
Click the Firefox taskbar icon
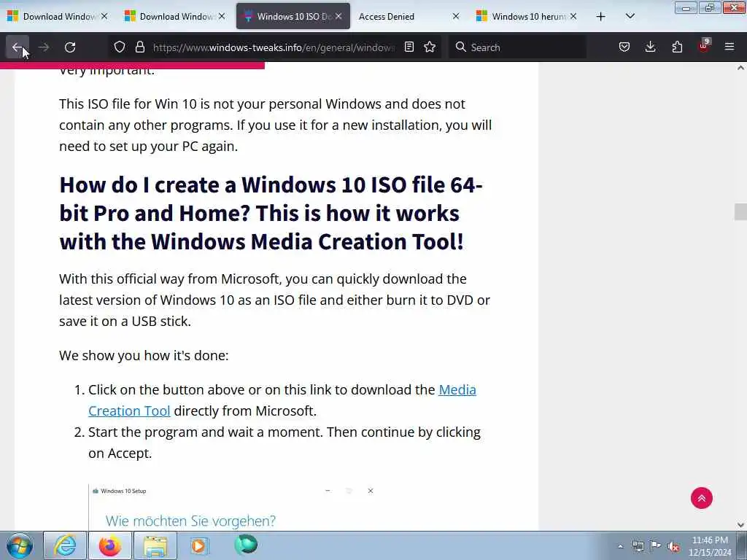coord(109,545)
